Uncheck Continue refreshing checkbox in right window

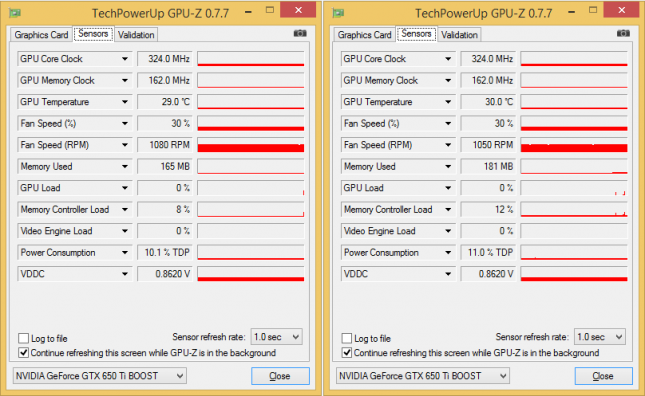tap(347, 353)
